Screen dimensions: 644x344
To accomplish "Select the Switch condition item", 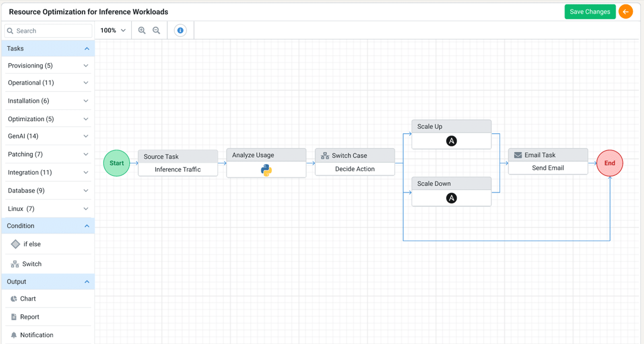I will (31, 264).
